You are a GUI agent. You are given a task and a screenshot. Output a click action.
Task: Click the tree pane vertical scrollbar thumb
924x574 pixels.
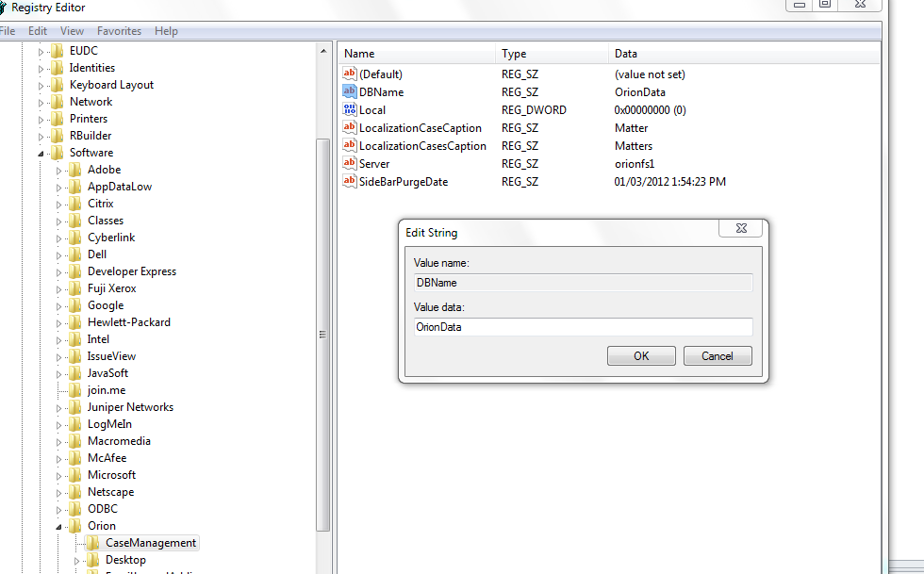[x=322, y=335]
